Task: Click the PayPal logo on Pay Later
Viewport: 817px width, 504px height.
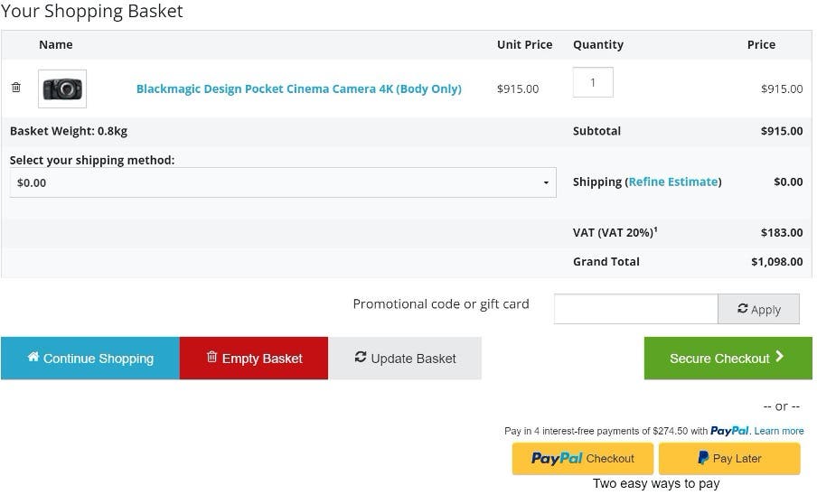Action: (x=703, y=458)
